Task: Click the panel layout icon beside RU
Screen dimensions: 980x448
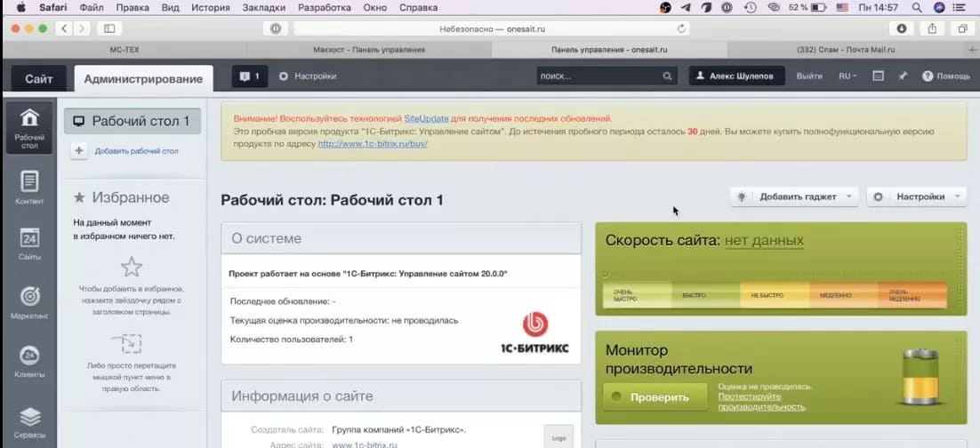Action: tap(878, 76)
